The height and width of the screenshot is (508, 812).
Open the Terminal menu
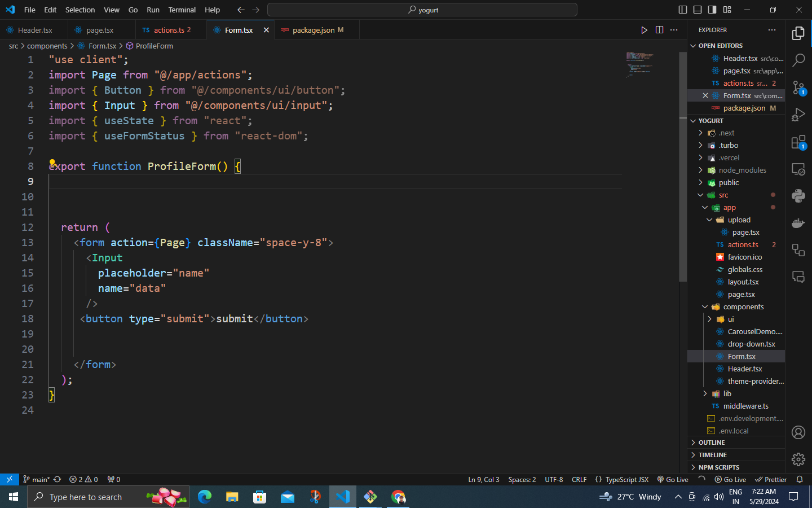(182, 10)
